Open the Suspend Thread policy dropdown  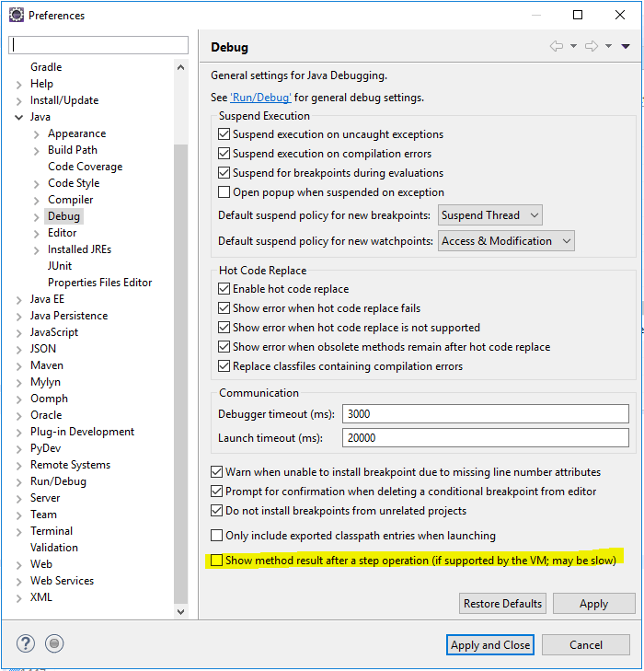(490, 214)
